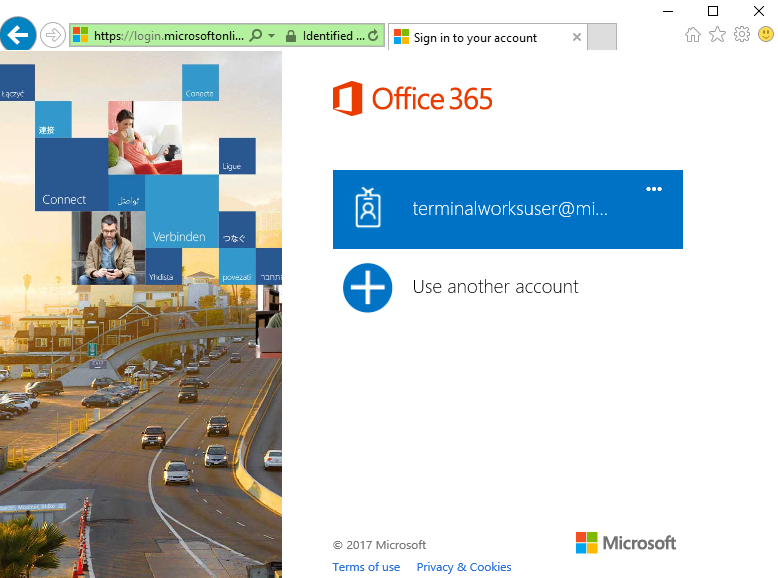The image size is (778, 578).
Task: Select the terminalworksuser@mi... account tile
Action: click(508, 209)
